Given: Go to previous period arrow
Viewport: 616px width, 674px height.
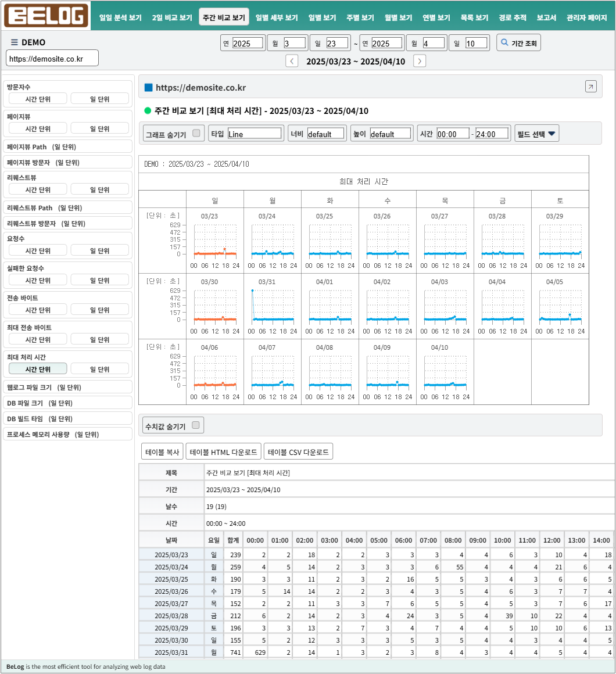Looking at the screenshot, I should 292,61.
